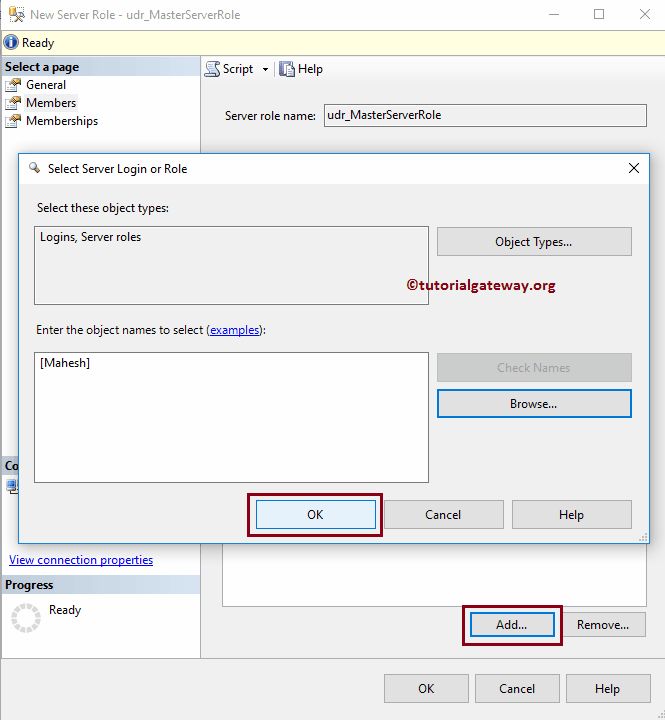This screenshot has width=665, height=720.
Task: Click the Members page icon
Action: (13, 103)
